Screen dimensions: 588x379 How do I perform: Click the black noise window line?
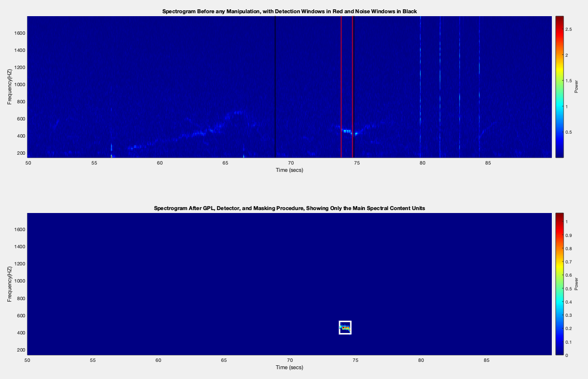tap(275, 87)
